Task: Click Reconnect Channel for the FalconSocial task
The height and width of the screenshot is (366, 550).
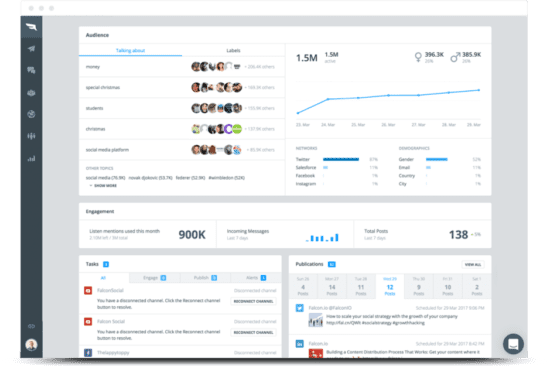Action: pos(253,301)
